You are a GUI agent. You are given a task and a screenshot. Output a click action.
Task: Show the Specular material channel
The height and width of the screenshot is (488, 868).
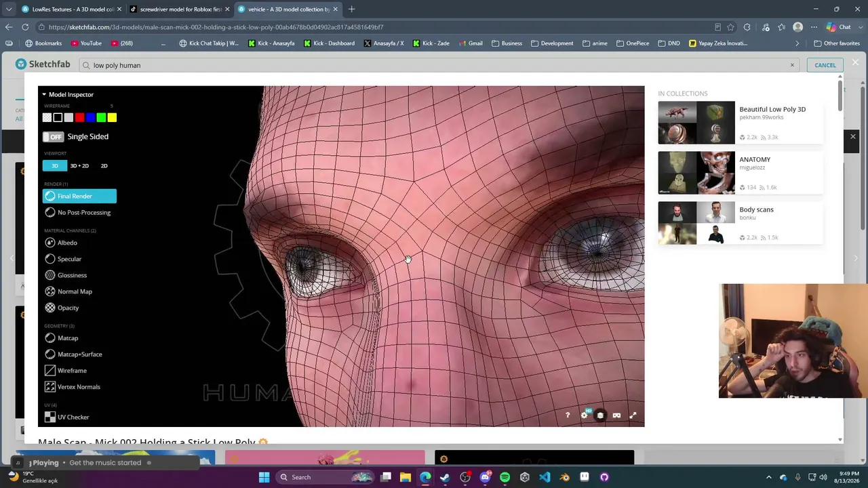(63, 259)
